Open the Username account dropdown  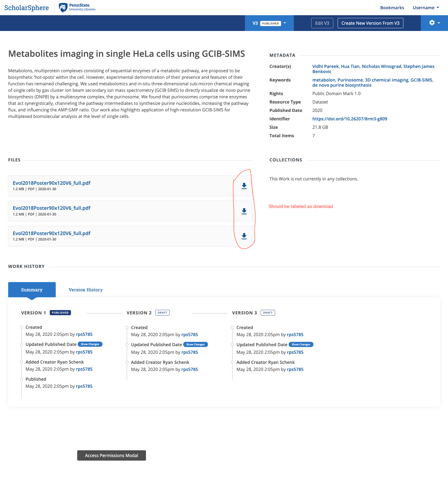(425, 8)
